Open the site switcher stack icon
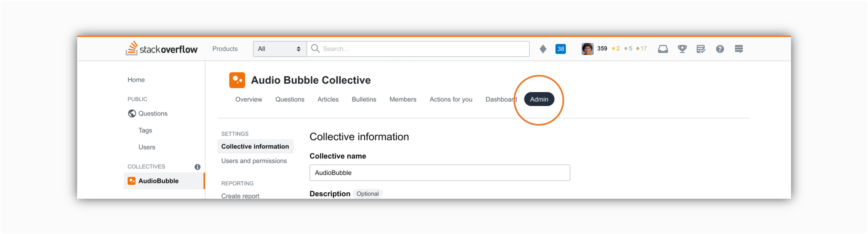 (x=739, y=49)
